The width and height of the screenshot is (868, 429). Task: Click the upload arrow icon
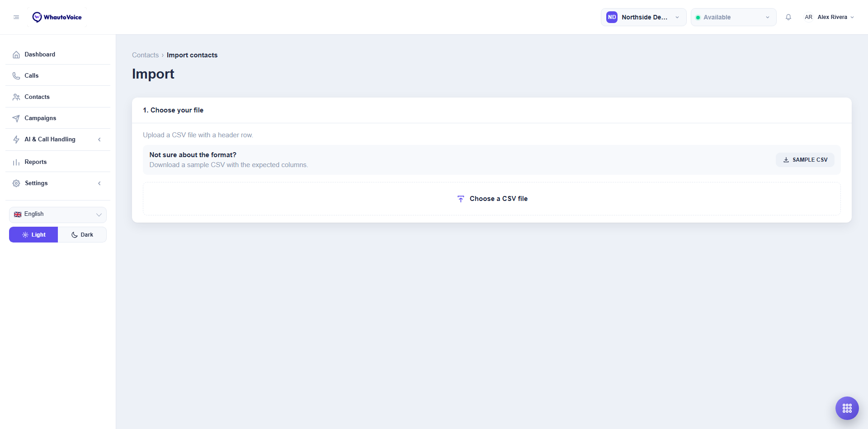pyautogui.click(x=461, y=199)
